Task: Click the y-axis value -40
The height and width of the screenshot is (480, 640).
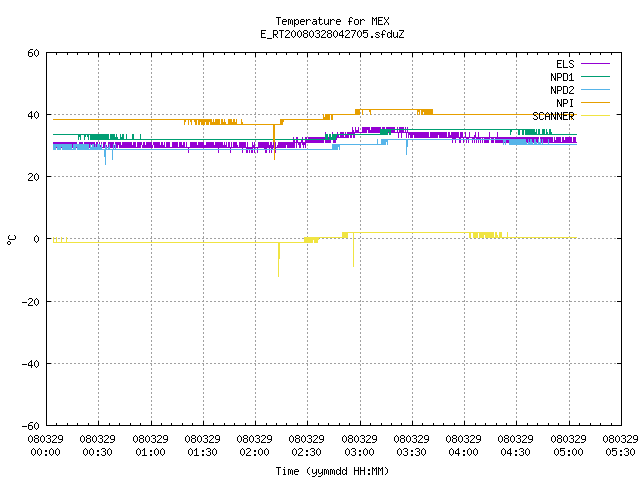Action: [x=31, y=364]
